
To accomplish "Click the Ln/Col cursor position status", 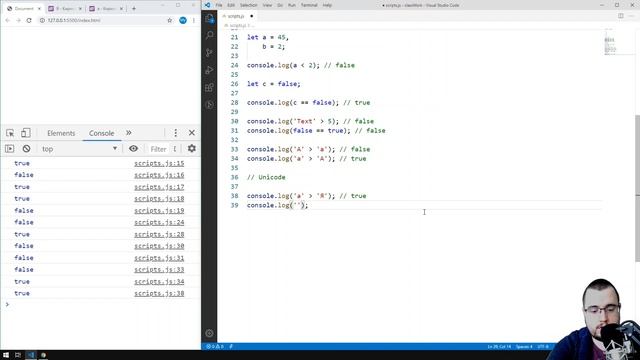I will point(499,347).
